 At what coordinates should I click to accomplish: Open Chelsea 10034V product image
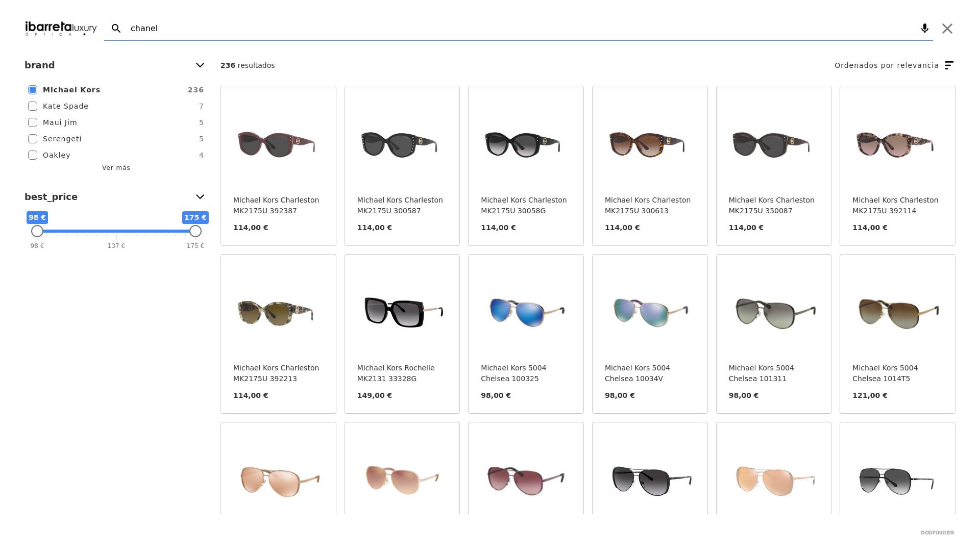[x=650, y=313]
